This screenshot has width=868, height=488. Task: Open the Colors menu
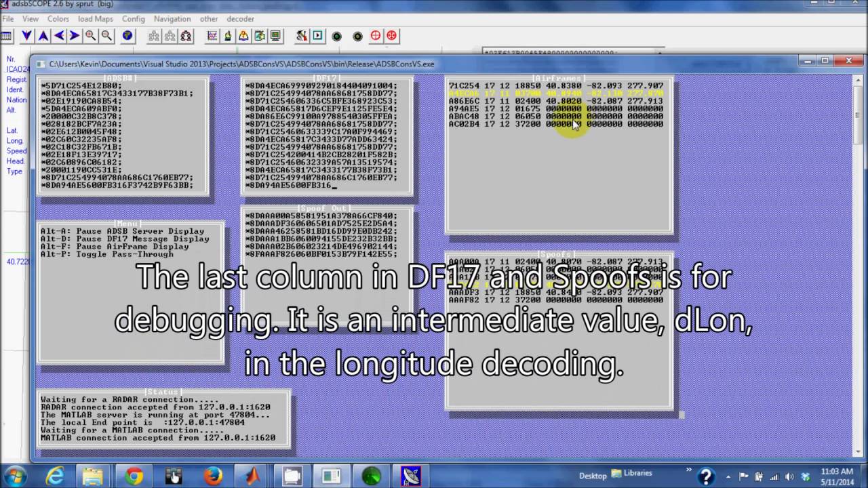click(58, 19)
